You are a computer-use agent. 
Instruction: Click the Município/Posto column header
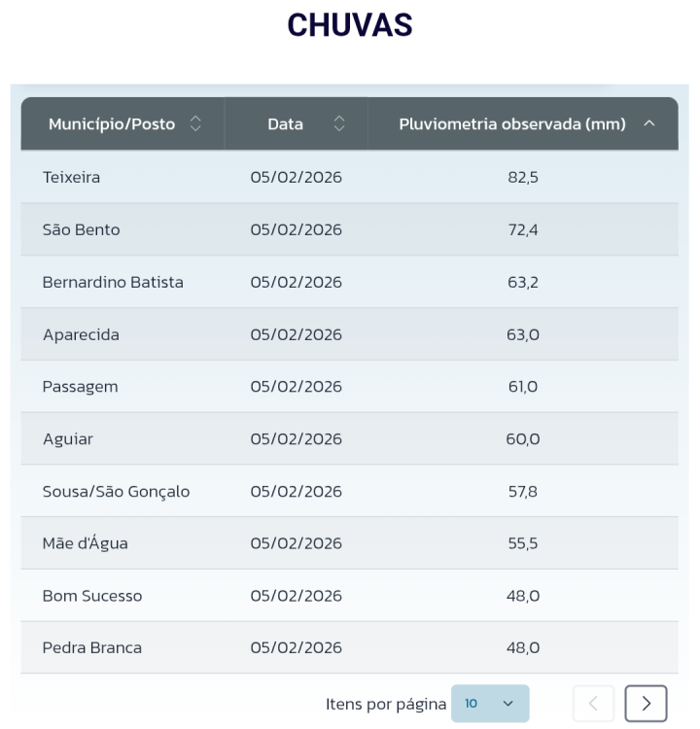point(112,123)
